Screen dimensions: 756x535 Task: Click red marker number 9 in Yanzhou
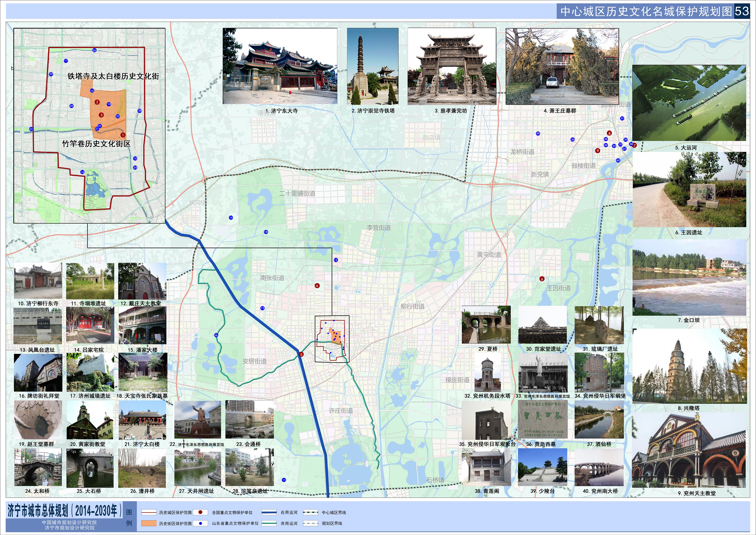point(598,151)
